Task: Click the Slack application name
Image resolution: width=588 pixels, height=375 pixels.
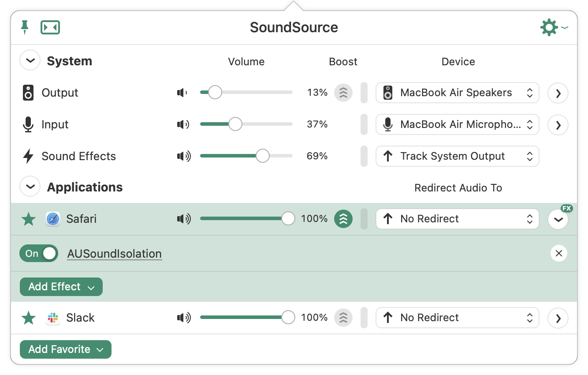Action: [x=81, y=318]
